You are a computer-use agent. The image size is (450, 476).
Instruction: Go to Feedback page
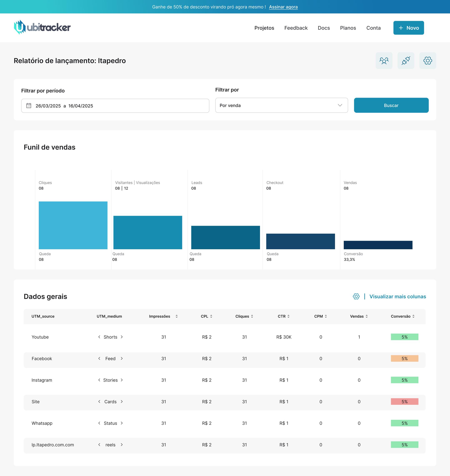tap(296, 28)
